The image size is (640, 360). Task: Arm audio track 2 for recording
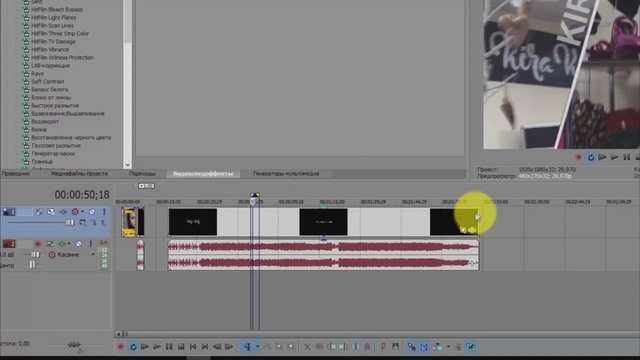[x=38, y=244]
